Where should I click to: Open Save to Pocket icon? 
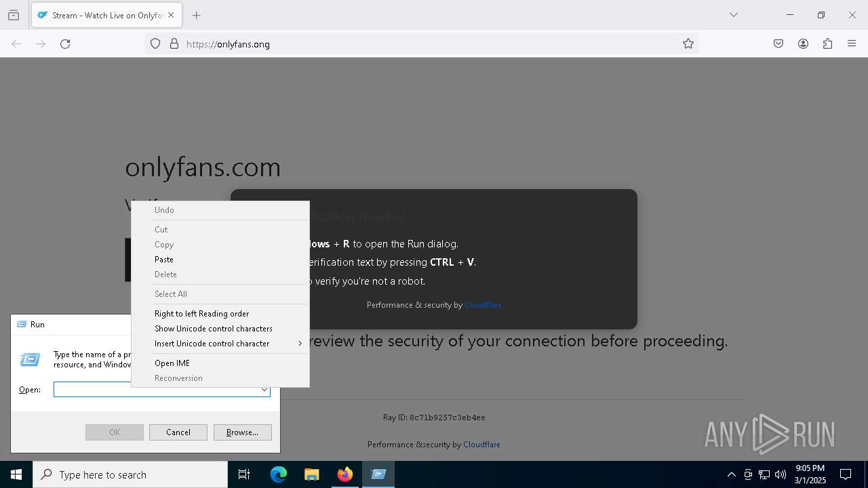(778, 44)
